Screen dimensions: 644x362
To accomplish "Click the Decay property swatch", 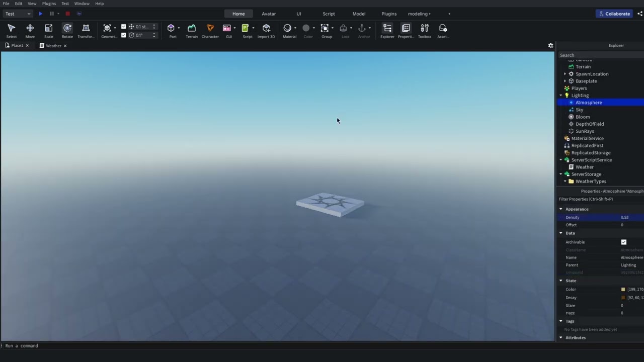I will [x=623, y=298].
